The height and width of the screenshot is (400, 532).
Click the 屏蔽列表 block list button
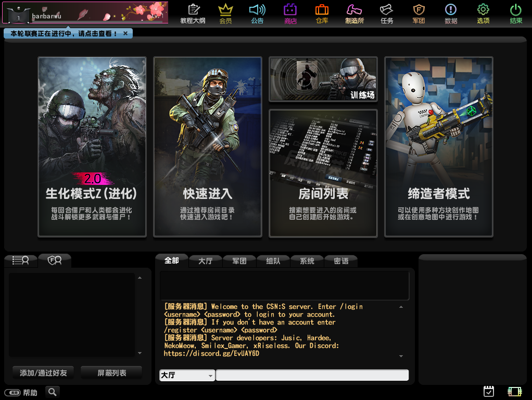point(111,373)
